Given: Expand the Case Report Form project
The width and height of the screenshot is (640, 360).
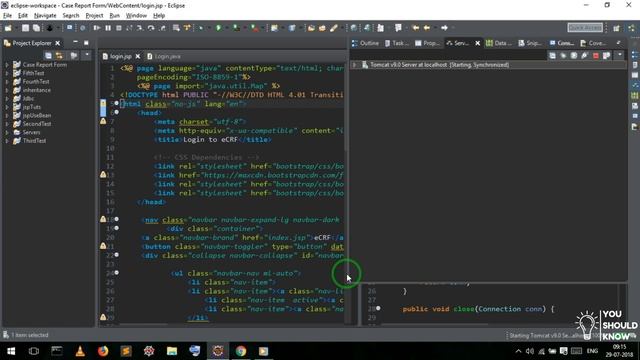Looking at the screenshot, I should (7, 64).
